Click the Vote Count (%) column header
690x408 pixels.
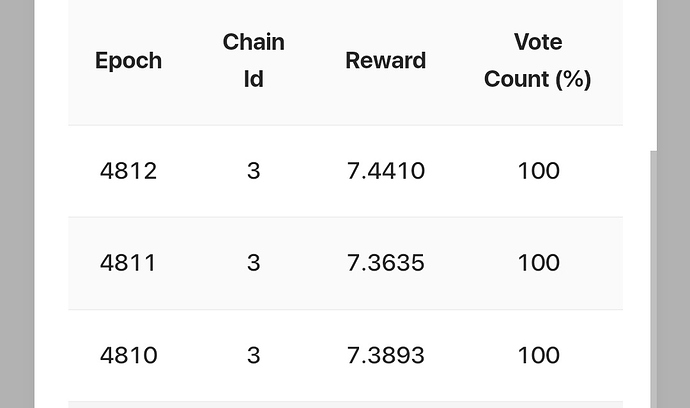[x=538, y=61]
